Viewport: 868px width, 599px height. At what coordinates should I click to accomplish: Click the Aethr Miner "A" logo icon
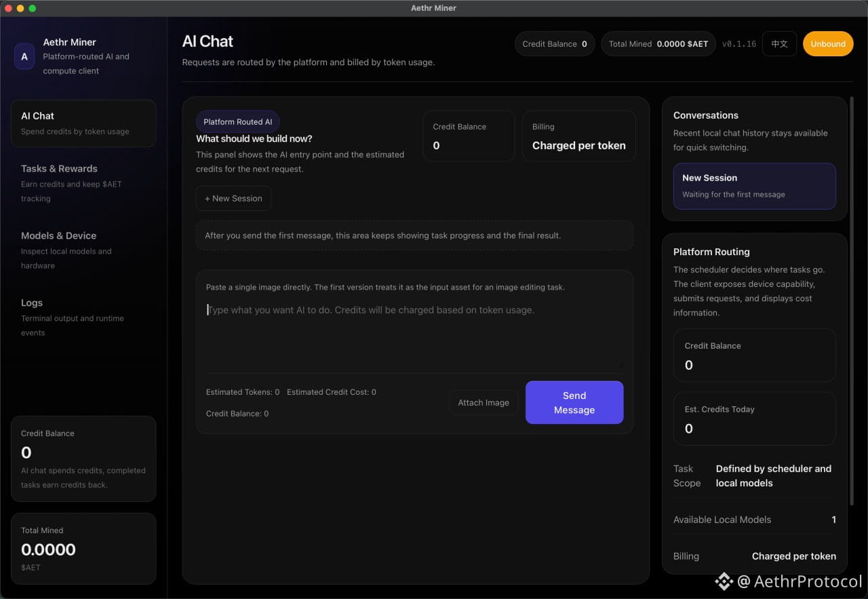click(x=24, y=56)
